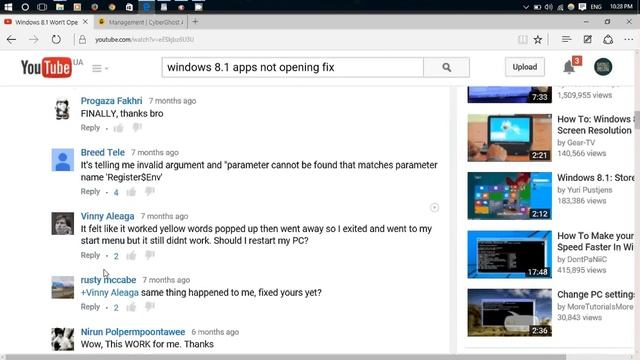Reply to Progaza Fakhri's comment
The image size is (640, 360).
pyautogui.click(x=90, y=128)
